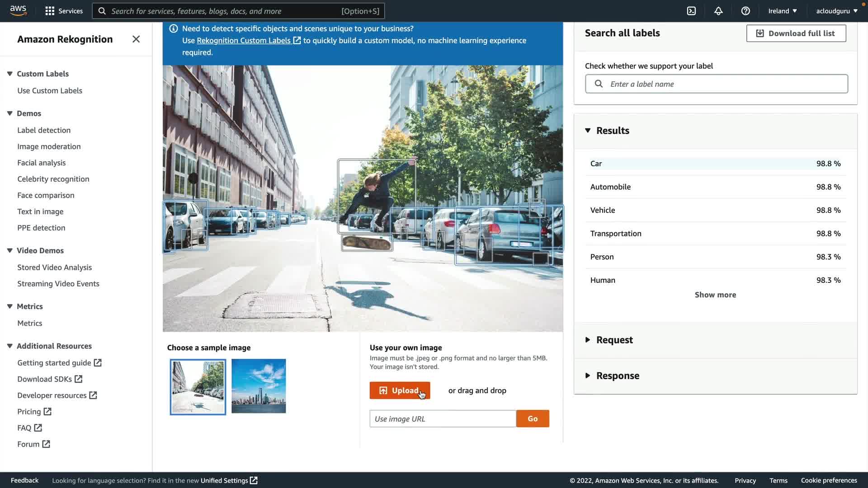The width and height of the screenshot is (868, 488).
Task: Click the Show more link
Action: (715, 295)
